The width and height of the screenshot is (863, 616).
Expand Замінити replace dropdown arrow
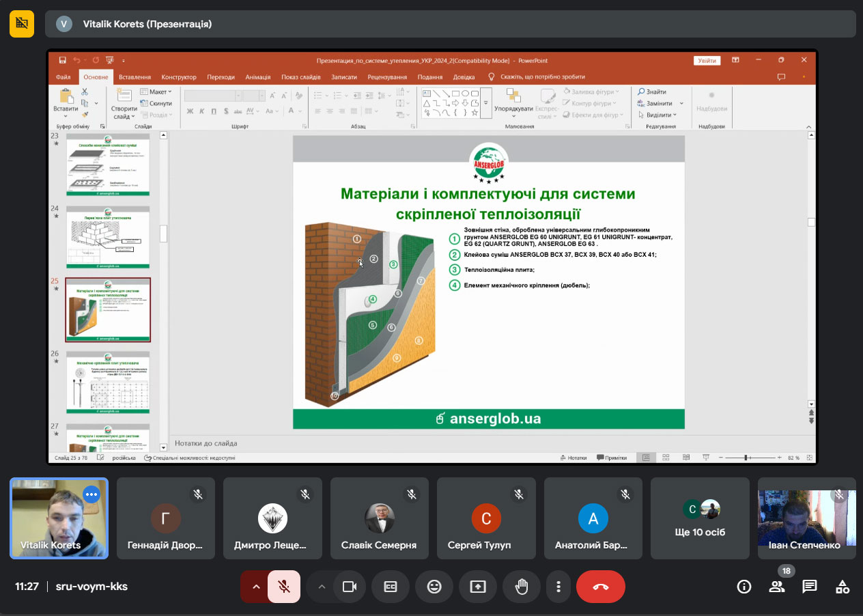pos(681,103)
